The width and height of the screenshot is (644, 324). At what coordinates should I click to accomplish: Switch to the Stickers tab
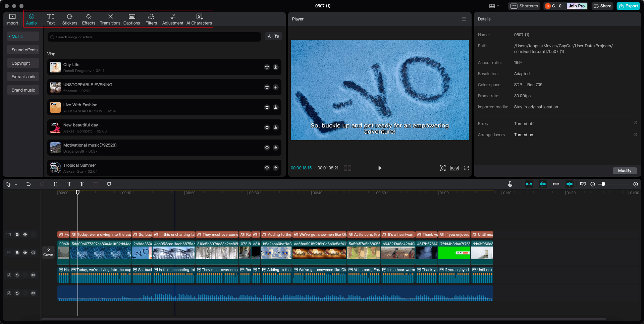coord(70,19)
